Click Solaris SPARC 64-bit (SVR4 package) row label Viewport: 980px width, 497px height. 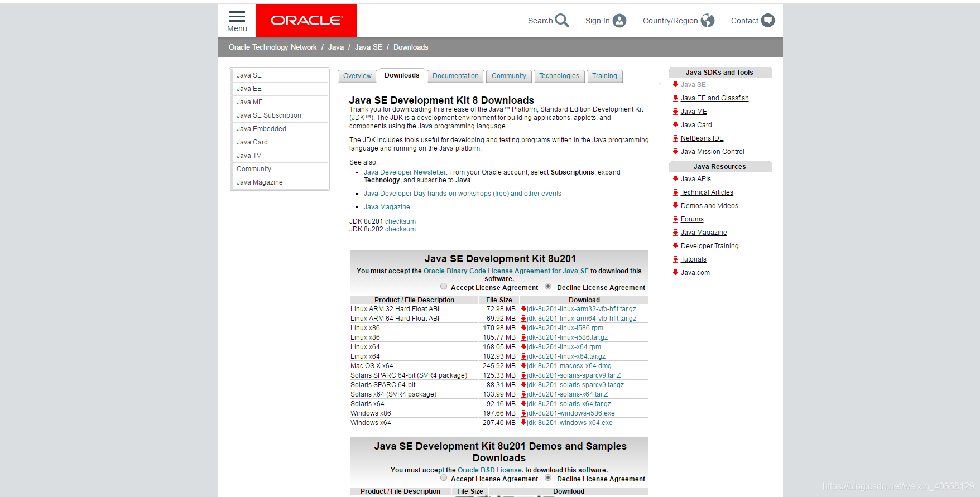pyautogui.click(x=409, y=375)
